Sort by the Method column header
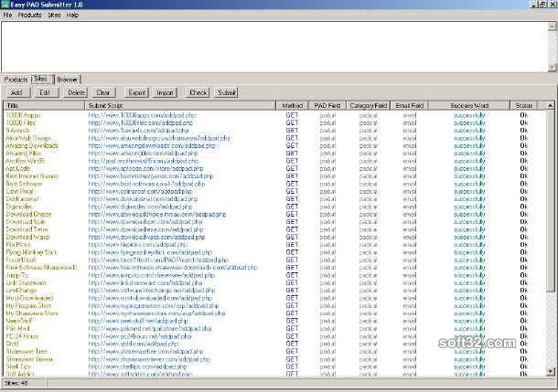This screenshot has height=392, width=558. click(x=292, y=106)
